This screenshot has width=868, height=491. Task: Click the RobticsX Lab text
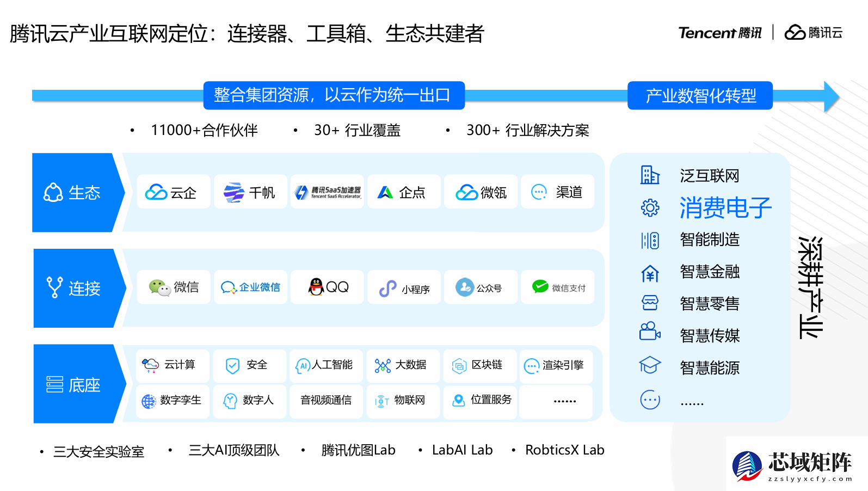(x=564, y=450)
